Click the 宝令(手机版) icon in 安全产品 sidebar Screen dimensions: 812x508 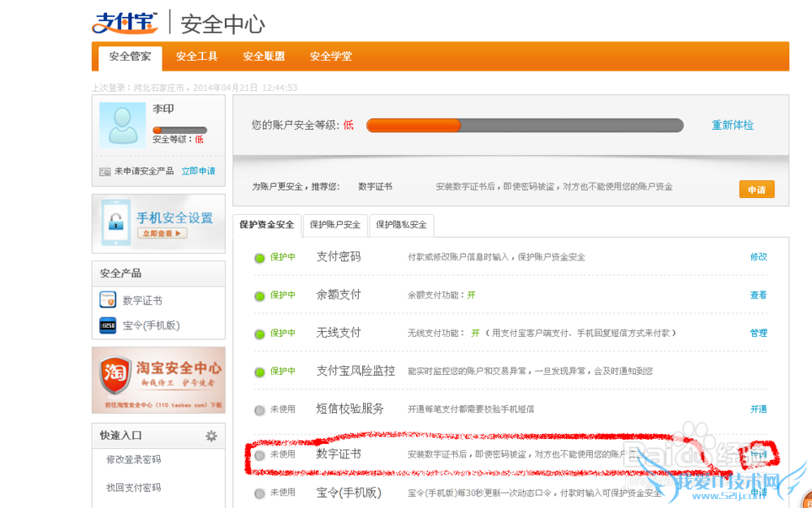(108, 325)
